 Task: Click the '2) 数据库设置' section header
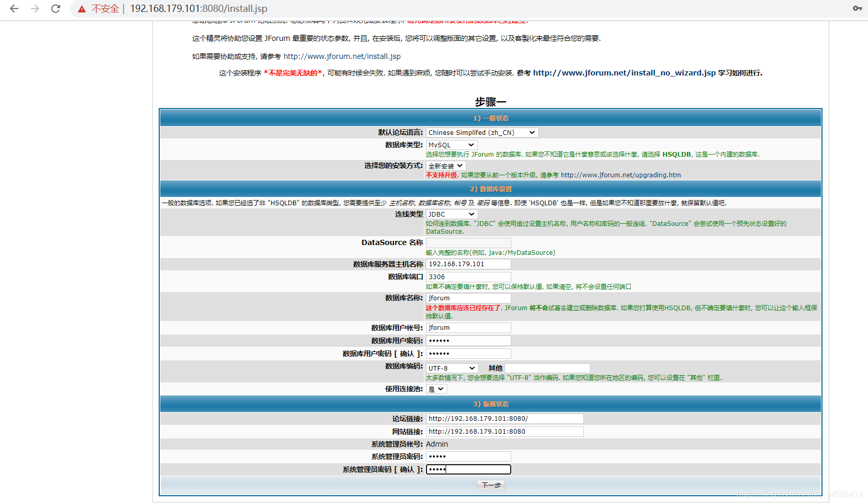point(491,189)
